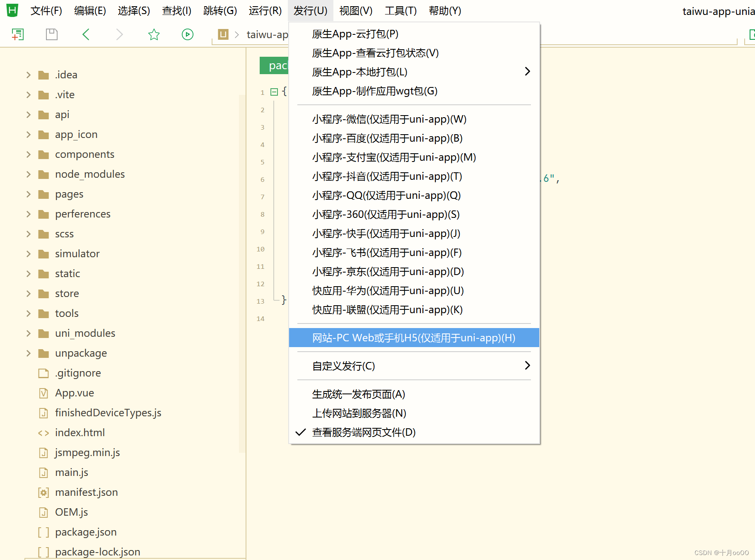This screenshot has height=560, width=755.
Task: Click taiwu-ap breadcrumb project name
Action: pyautogui.click(x=268, y=34)
